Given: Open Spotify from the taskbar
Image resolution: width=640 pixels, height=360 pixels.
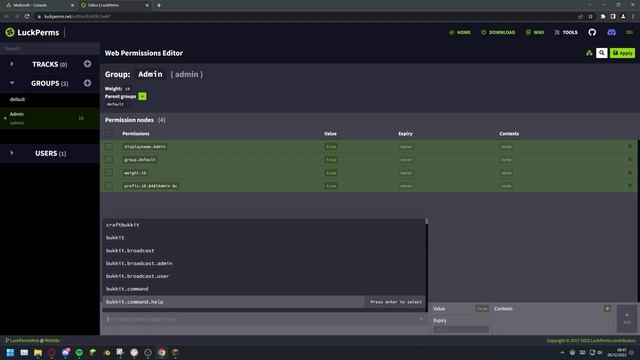Looking at the screenshot, I should [79, 352].
